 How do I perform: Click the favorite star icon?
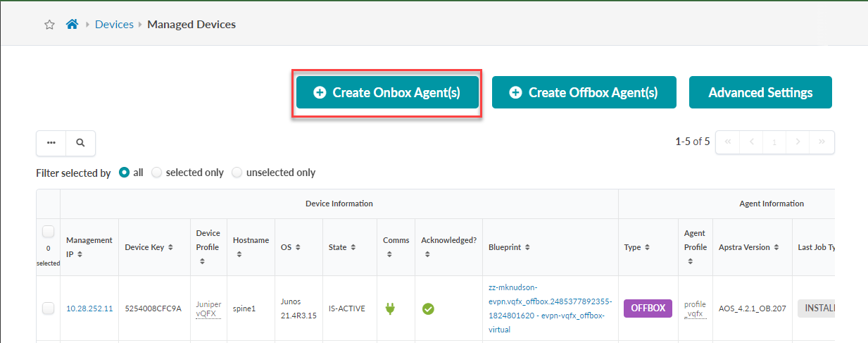tap(49, 25)
